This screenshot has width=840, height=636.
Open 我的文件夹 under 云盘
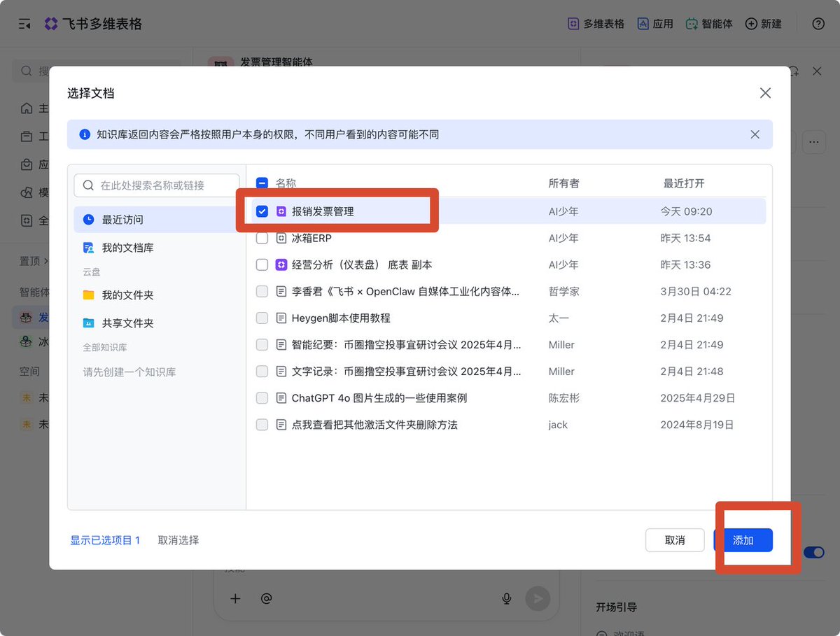(x=157, y=295)
